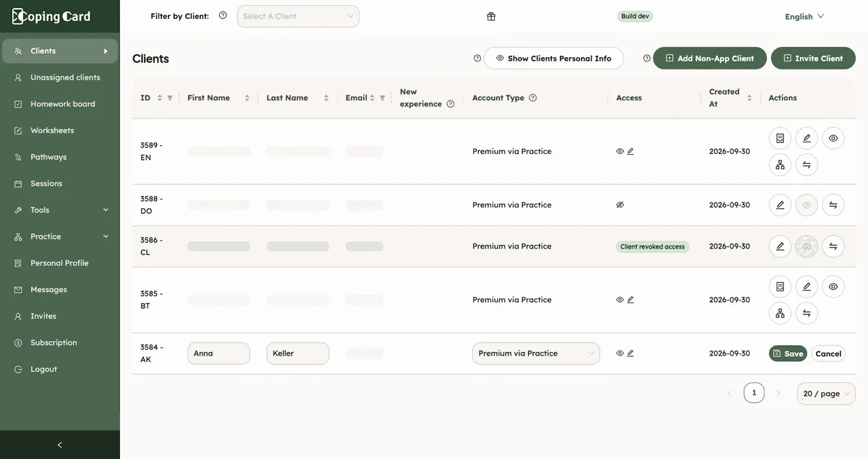
Task: Open the English language dropdown
Action: tap(804, 17)
